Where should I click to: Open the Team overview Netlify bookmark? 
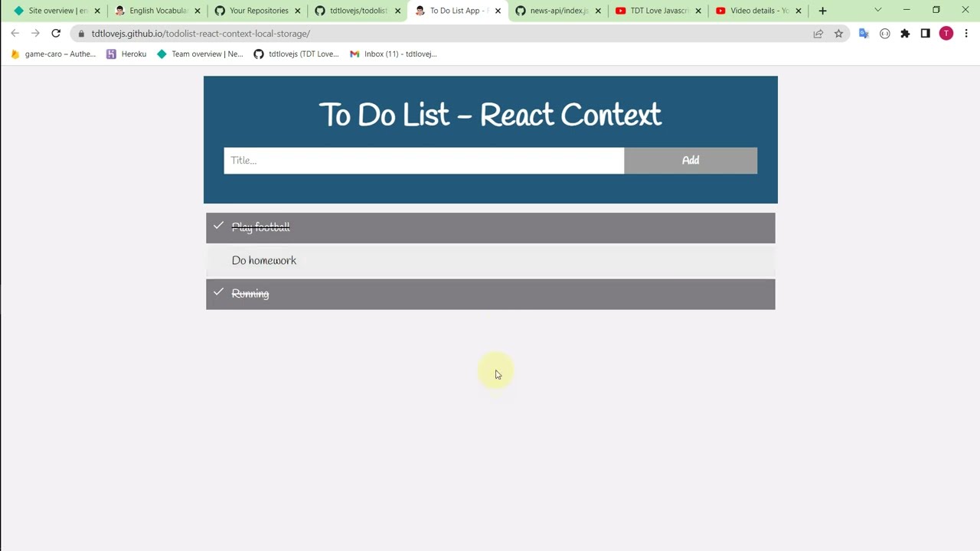[x=200, y=54]
